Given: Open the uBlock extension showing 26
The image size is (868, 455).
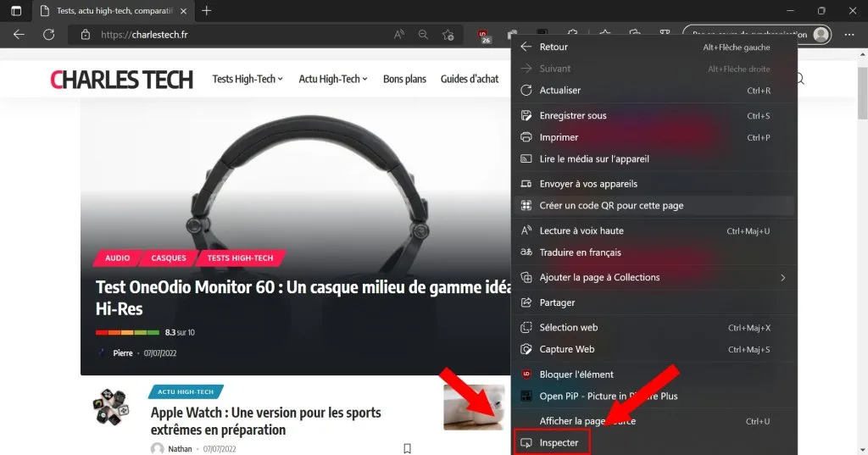Looking at the screenshot, I should coord(483,36).
